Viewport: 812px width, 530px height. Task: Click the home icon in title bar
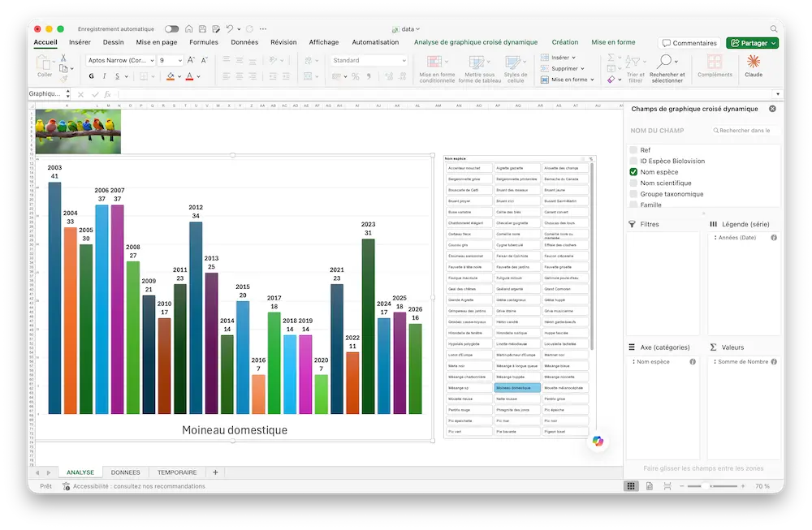pos(189,29)
